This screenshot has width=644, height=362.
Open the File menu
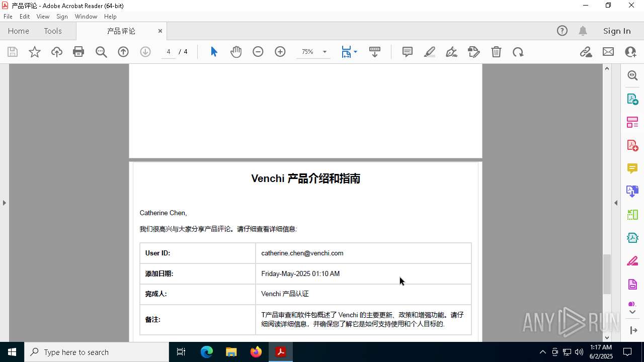8,17
